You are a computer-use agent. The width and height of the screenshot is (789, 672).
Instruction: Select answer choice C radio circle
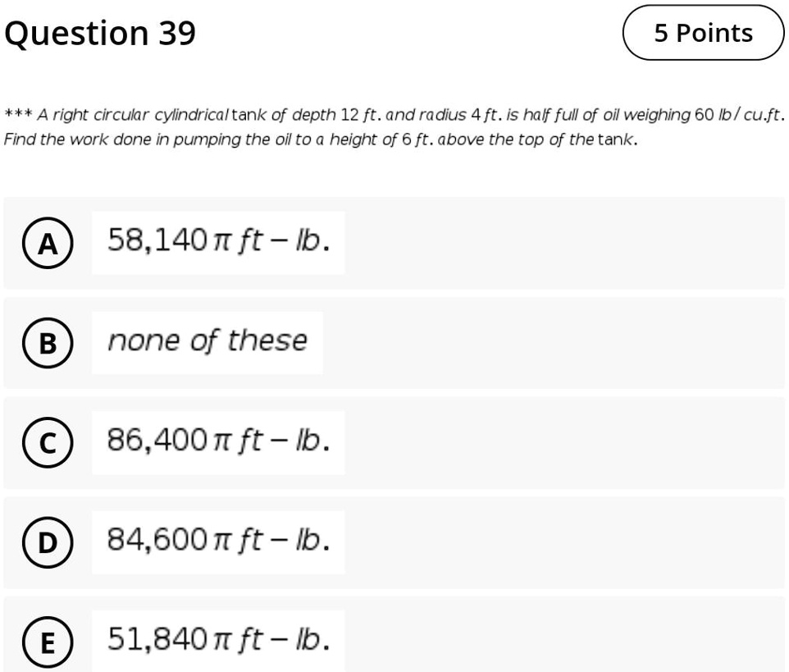[47, 441]
